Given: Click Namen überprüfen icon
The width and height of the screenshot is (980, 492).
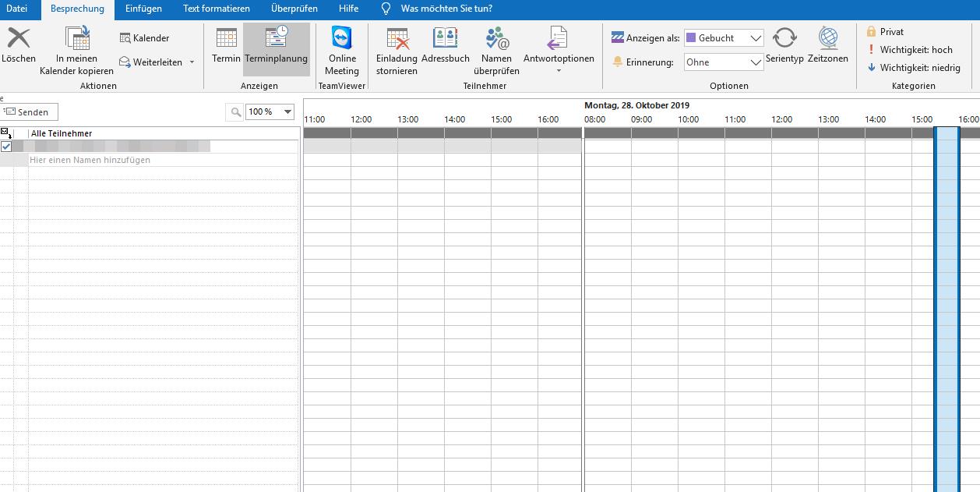Looking at the screenshot, I should click(x=496, y=38).
